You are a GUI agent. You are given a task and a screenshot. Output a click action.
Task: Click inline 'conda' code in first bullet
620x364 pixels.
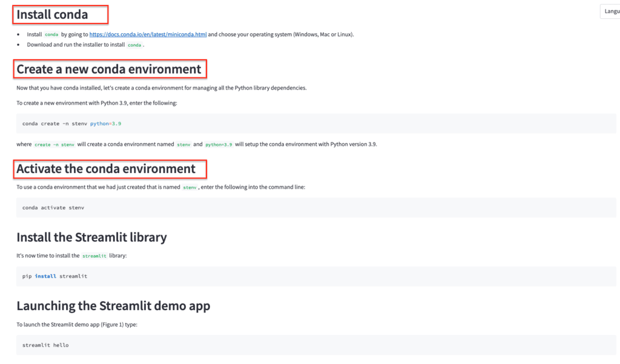click(51, 34)
